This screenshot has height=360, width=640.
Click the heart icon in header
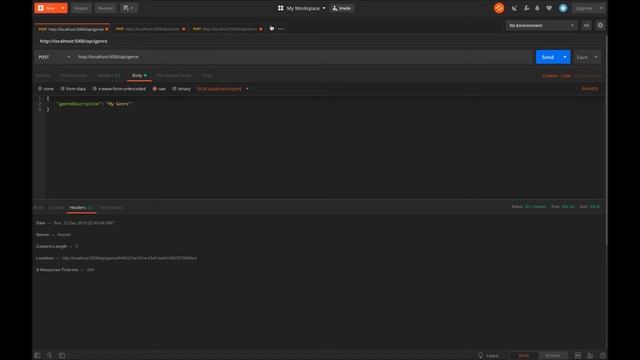tap(549, 8)
